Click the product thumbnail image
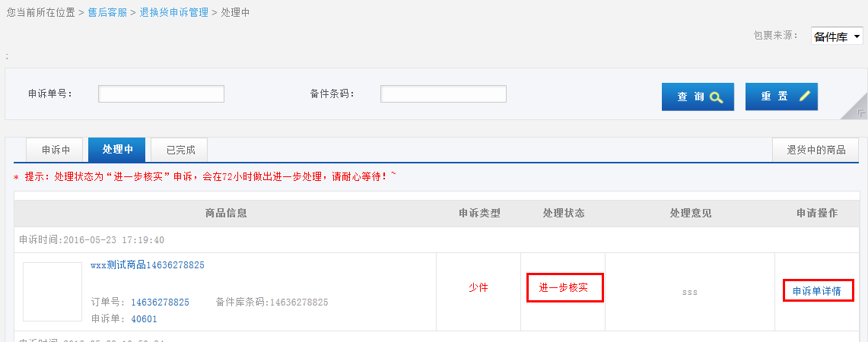Viewport: 868px width, 342px height. (x=52, y=292)
